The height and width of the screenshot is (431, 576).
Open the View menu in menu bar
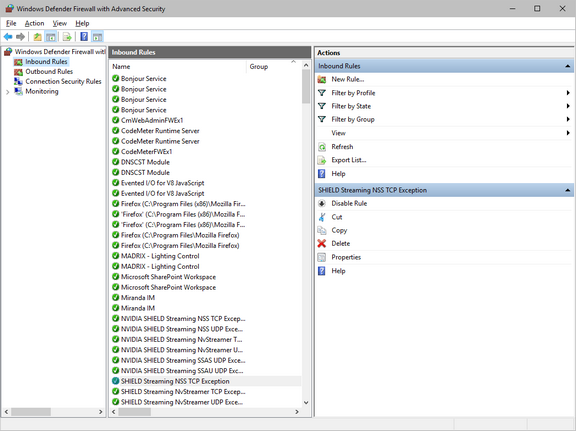coord(60,24)
